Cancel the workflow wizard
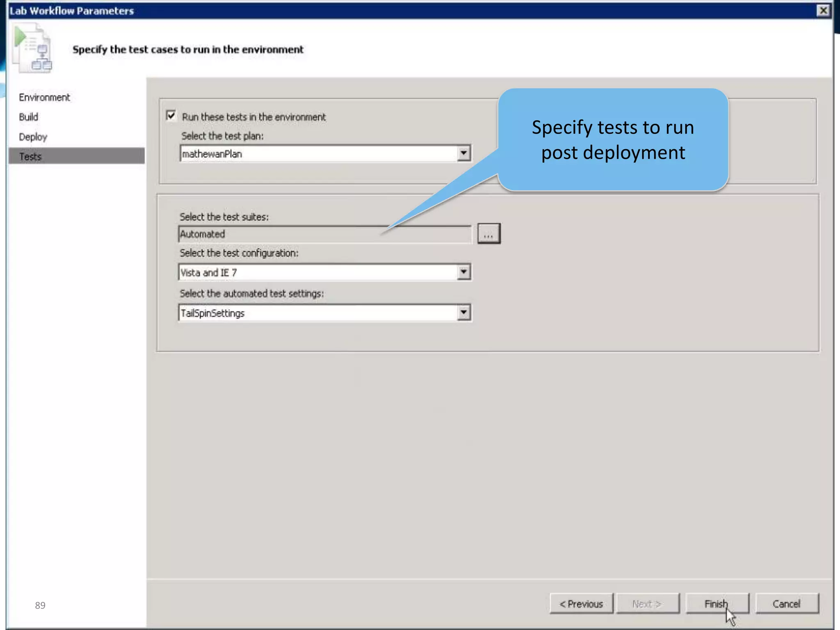Screen dimensions: 840x630 pyautogui.click(x=786, y=604)
